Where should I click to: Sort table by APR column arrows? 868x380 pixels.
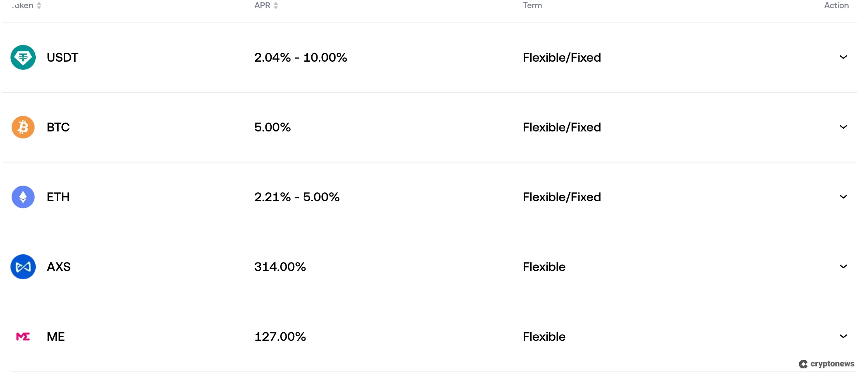276,5
